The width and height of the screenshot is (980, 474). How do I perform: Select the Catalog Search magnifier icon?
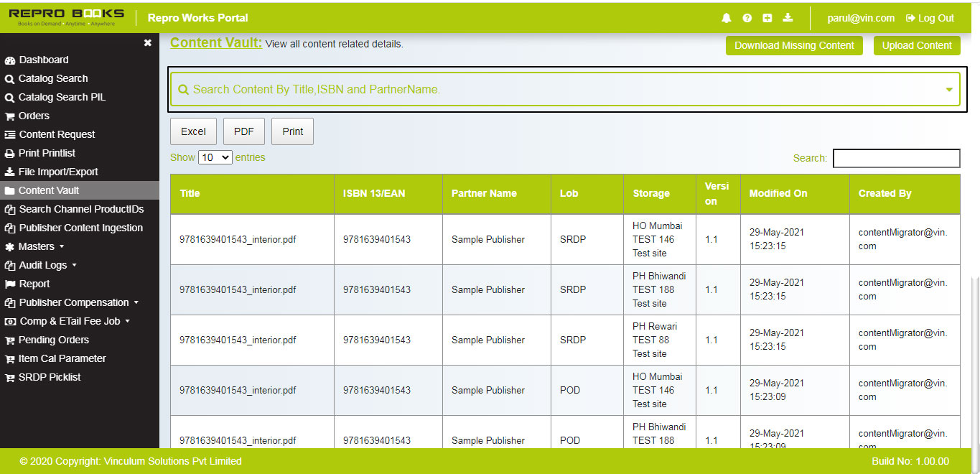point(9,78)
